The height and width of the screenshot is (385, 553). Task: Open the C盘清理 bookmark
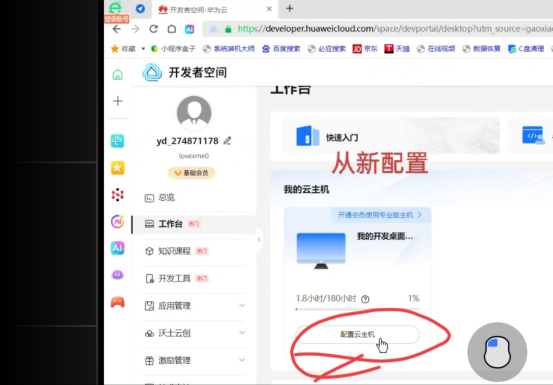click(526, 49)
